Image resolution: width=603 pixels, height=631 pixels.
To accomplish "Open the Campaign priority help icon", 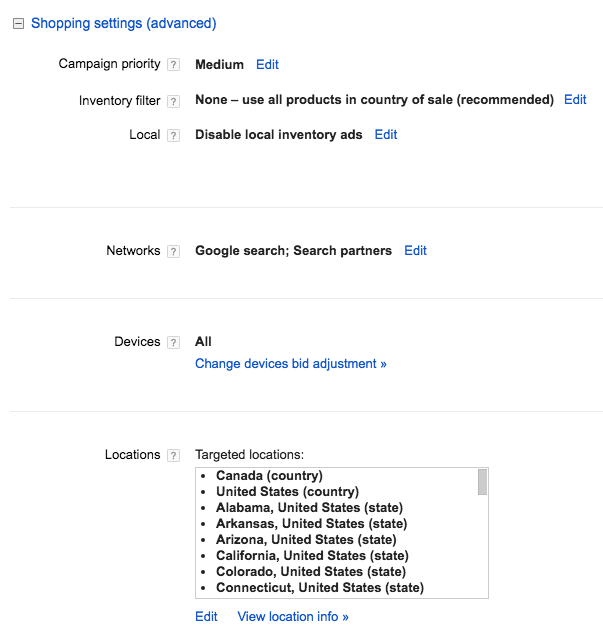I will [173, 64].
